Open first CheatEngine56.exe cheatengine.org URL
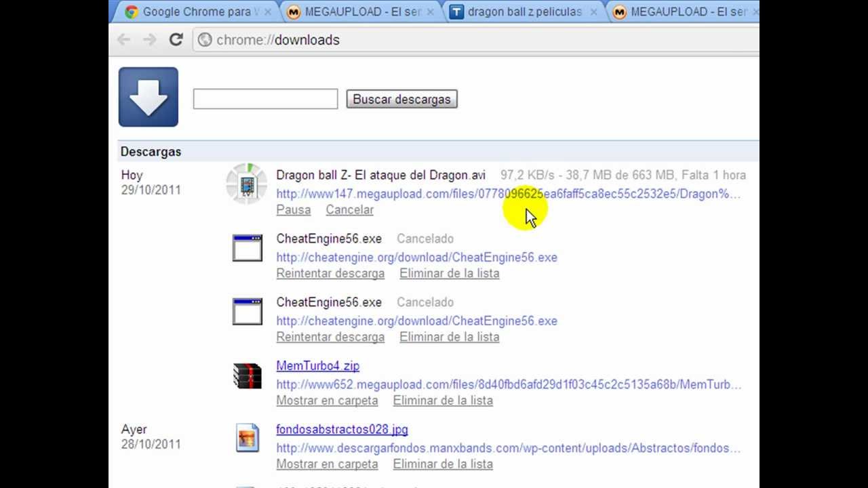The width and height of the screenshot is (868, 488). (416, 258)
